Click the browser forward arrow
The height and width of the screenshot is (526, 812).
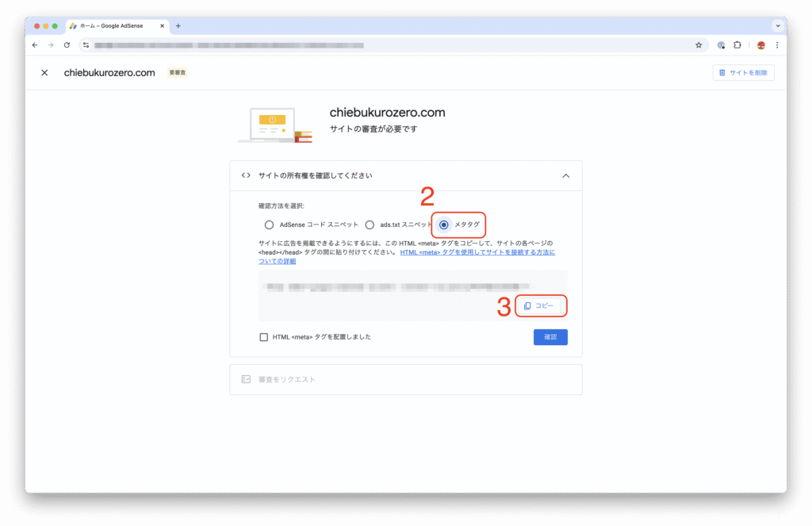(51, 45)
